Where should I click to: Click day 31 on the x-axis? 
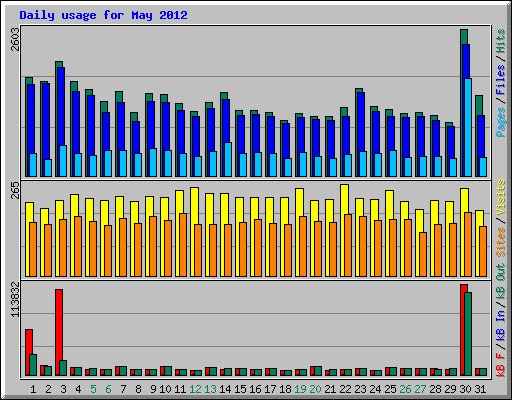pos(480,389)
